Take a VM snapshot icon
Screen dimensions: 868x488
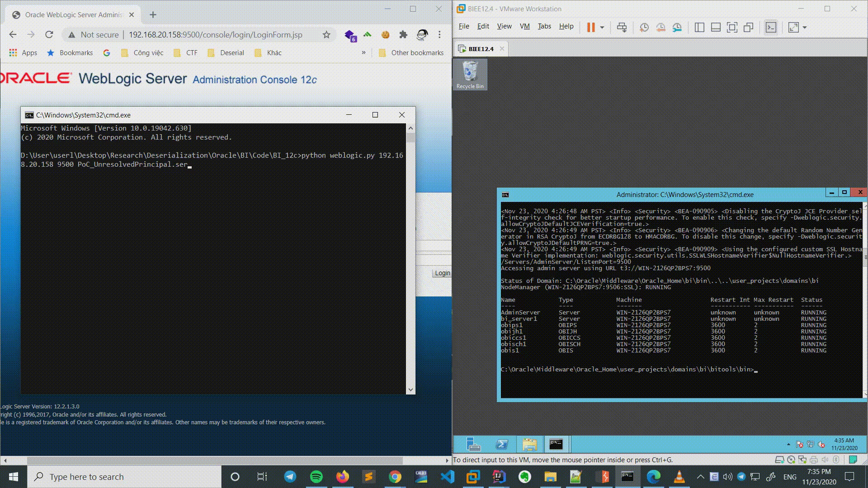[x=644, y=28]
